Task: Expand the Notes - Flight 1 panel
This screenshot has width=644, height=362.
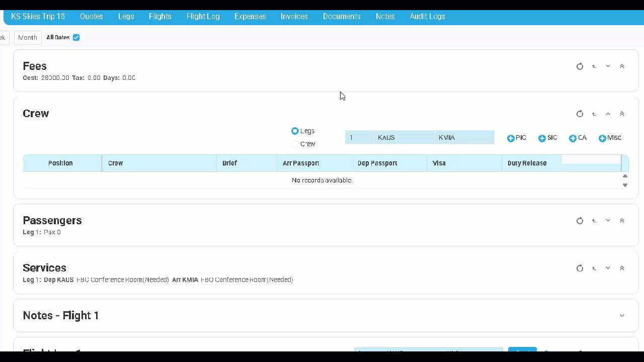Action: tap(622, 316)
